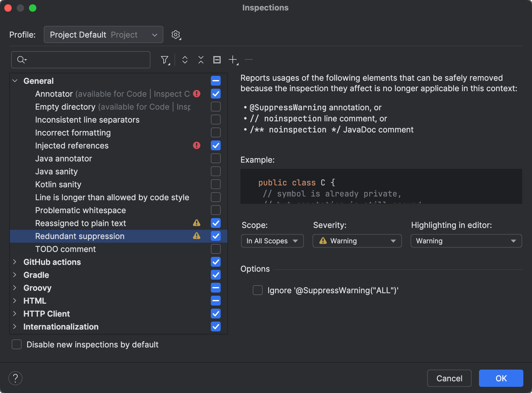Collapse all inspection groups
Viewport: 532px width, 393px height.
coord(201,60)
